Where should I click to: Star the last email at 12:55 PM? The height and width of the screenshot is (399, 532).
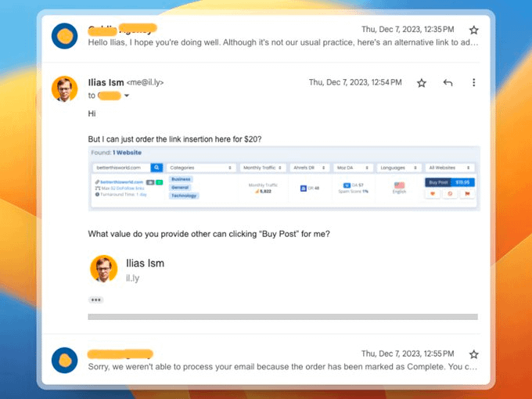point(473,354)
